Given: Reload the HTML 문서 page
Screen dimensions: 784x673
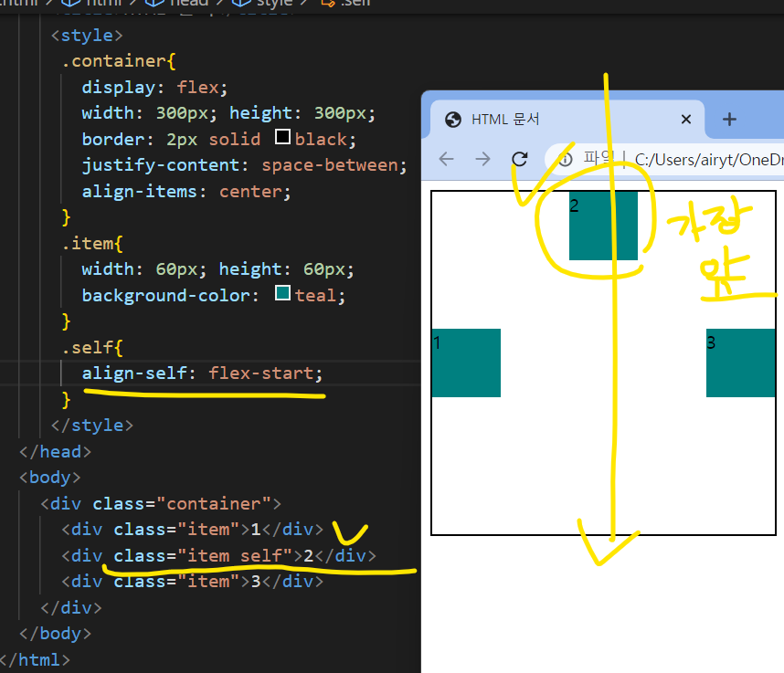Looking at the screenshot, I should 520,160.
